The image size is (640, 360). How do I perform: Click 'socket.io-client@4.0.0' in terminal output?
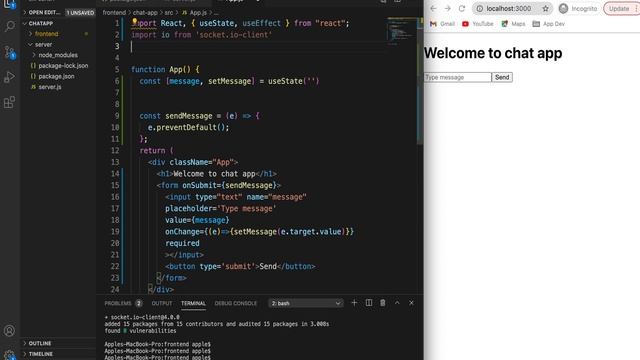pyautogui.click(x=145, y=317)
